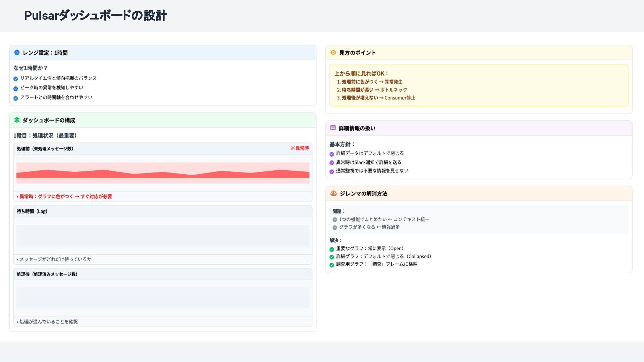This screenshot has height=362, width=644.
Task: Click the 処理後（処理済みメッセージ数） panel header
Action: [47, 274]
